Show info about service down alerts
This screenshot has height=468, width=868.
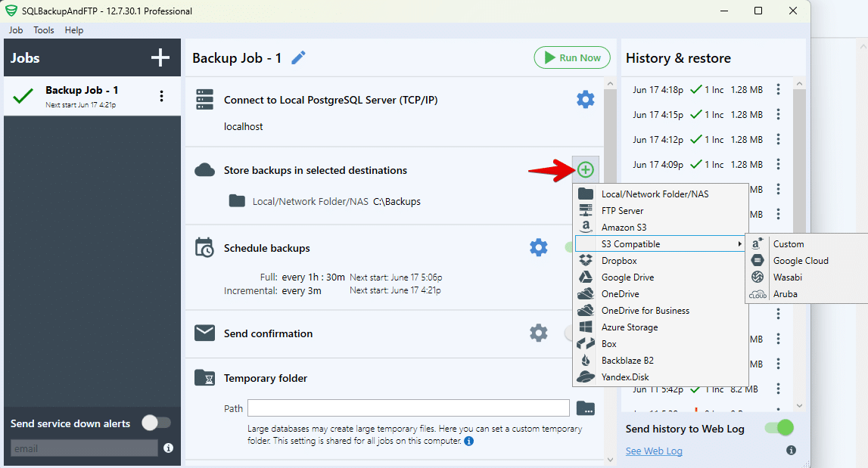pyautogui.click(x=168, y=448)
